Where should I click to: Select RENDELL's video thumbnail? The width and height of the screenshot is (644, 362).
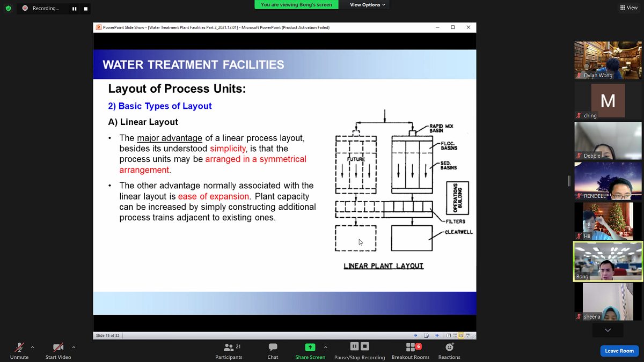click(x=608, y=181)
